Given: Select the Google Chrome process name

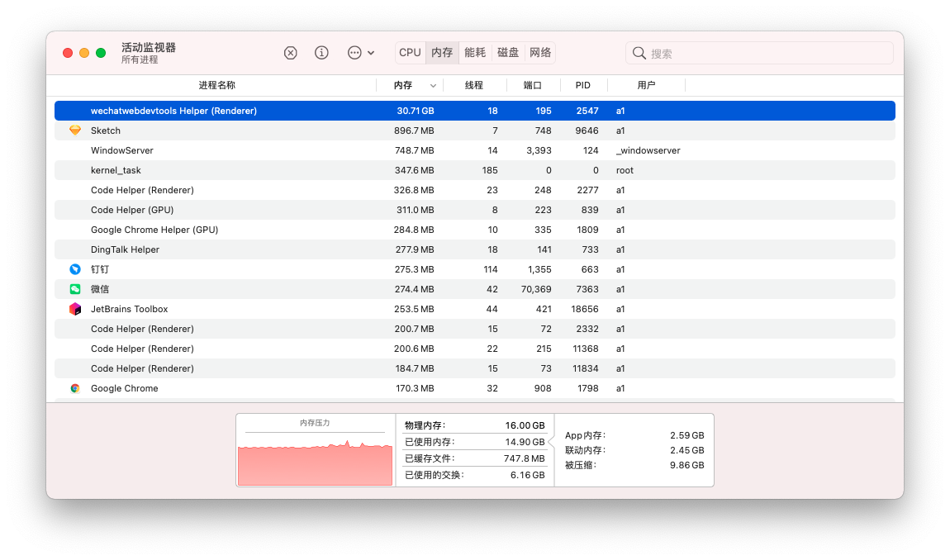Looking at the screenshot, I should coord(124,388).
